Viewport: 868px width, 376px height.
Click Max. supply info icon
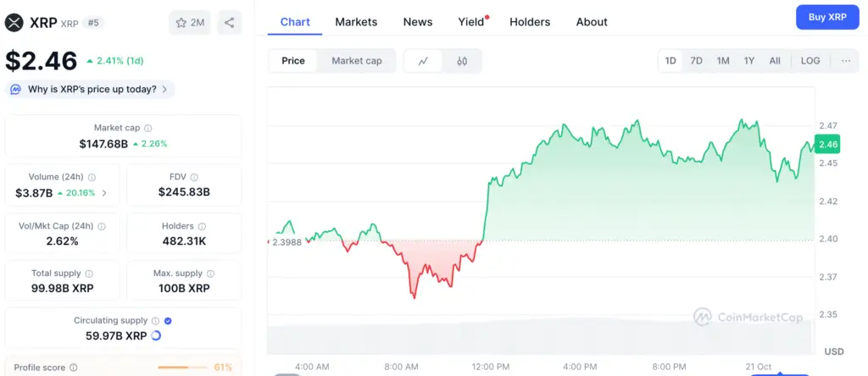[209, 274]
